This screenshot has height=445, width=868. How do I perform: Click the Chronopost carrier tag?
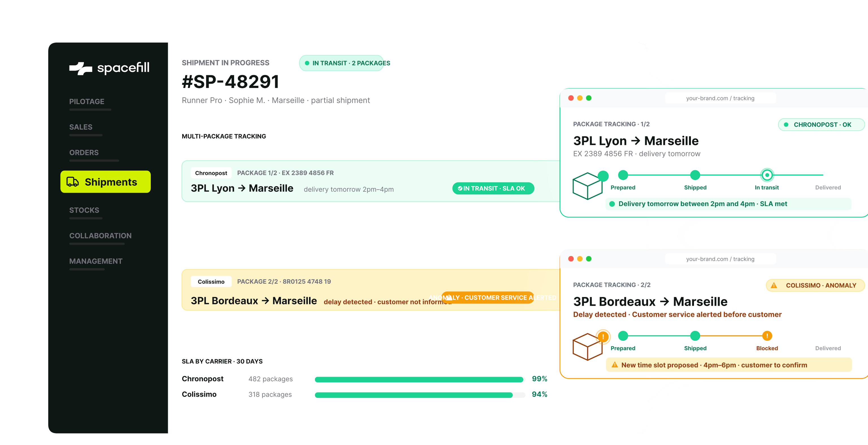[x=211, y=173]
